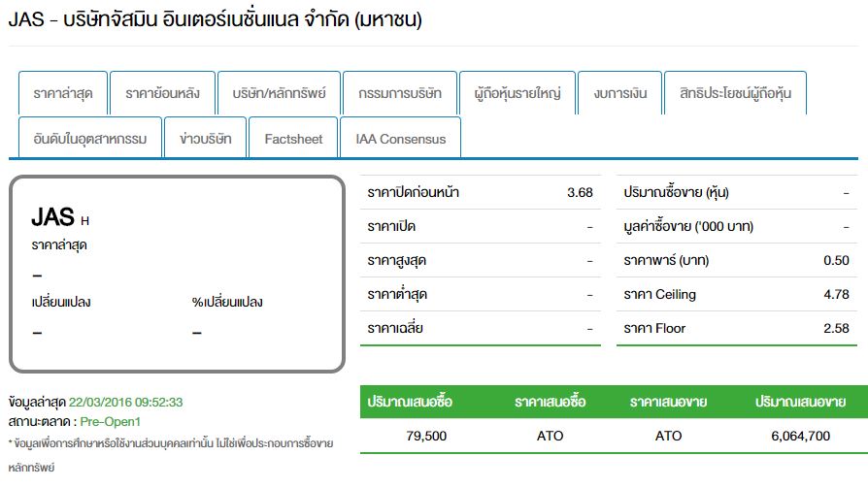Click the ปริมาณซื้อขาย (หุ้น) label
The height and width of the screenshot is (488, 868).
tap(676, 192)
